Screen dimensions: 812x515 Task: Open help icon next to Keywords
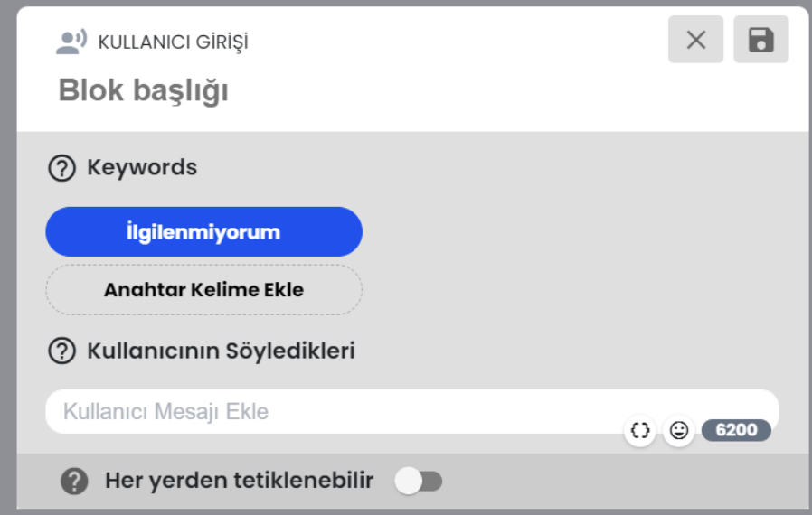click(62, 168)
